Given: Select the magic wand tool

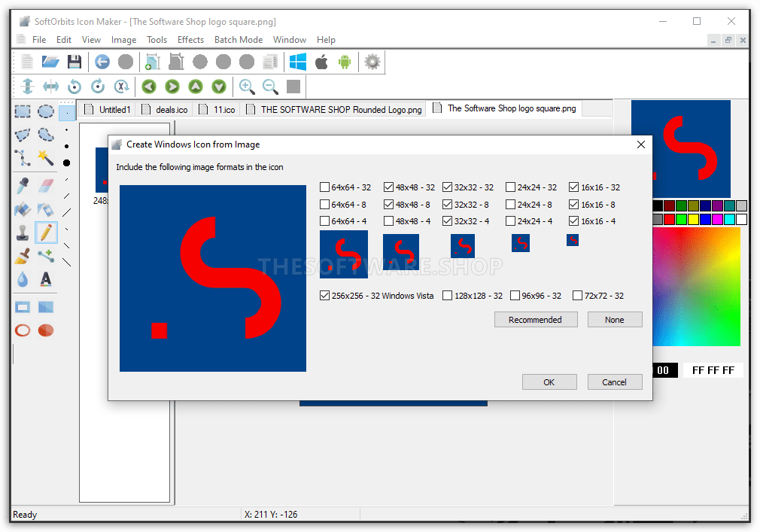Looking at the screenshot, I should (x=46, y=157).
